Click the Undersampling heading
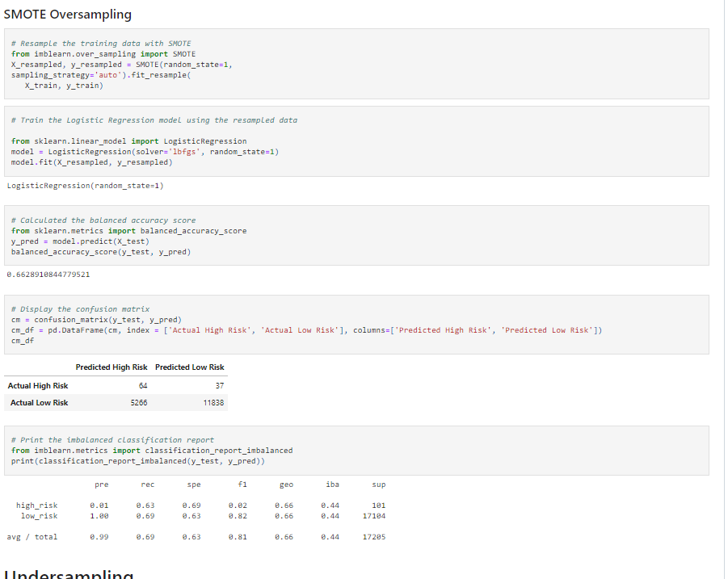The image size is (728, 579). (69, 573)
